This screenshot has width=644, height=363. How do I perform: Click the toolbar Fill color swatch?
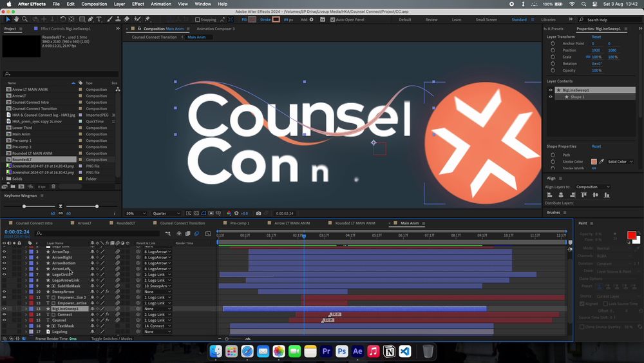click(x=252, y=19)
